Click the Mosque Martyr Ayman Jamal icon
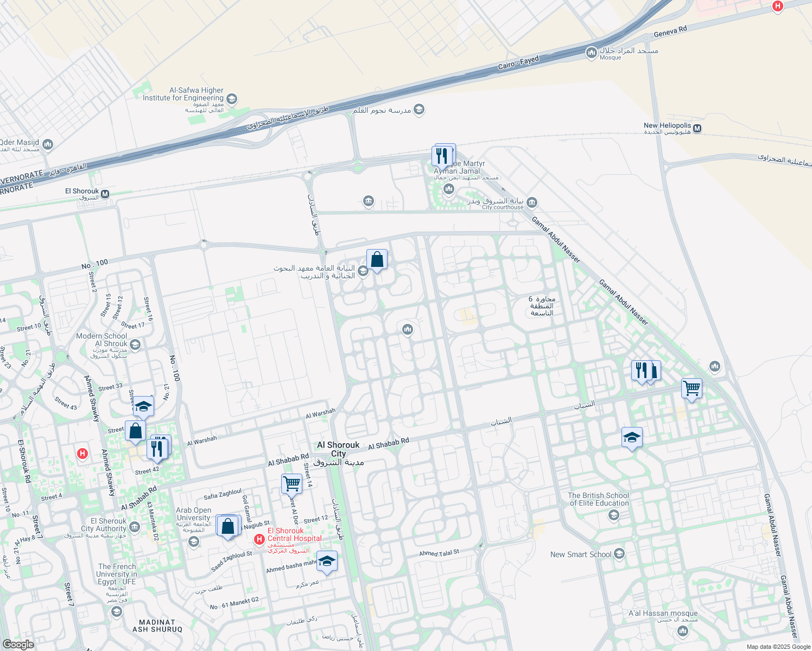812x651 pixels. [448, 189]
